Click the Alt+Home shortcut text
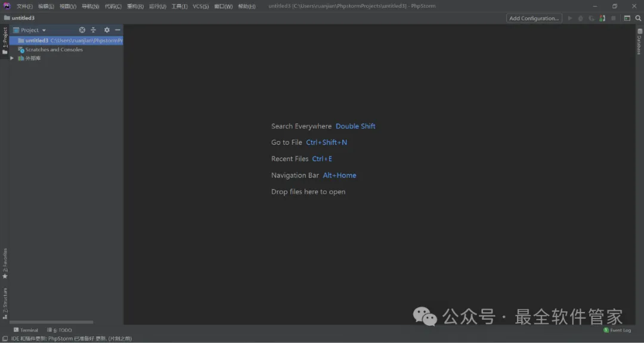 [339, 175]
